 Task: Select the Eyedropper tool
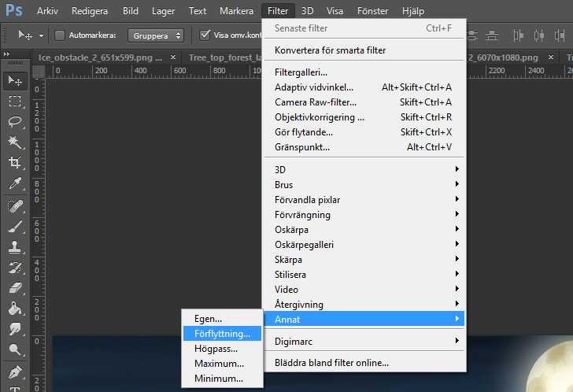point(15,184)
